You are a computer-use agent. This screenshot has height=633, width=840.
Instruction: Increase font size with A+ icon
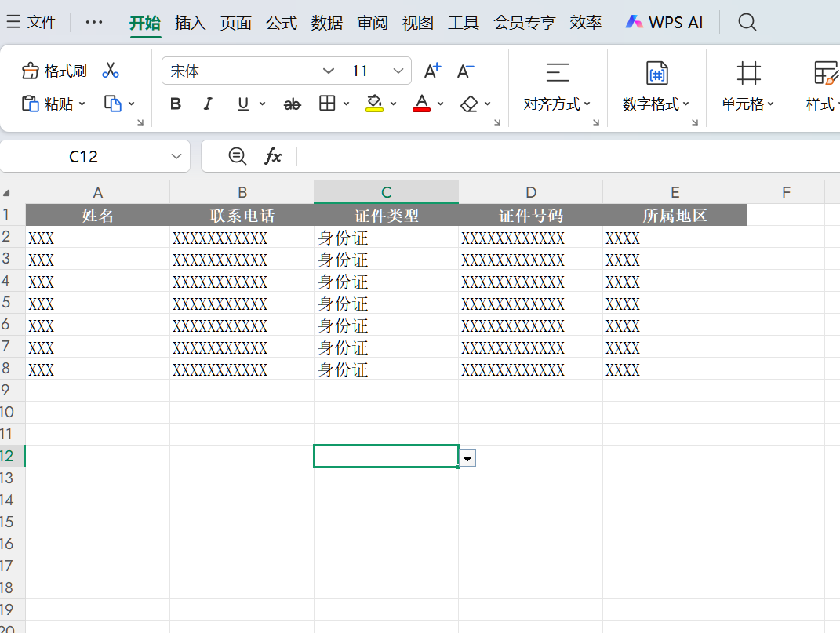point(432,71)
